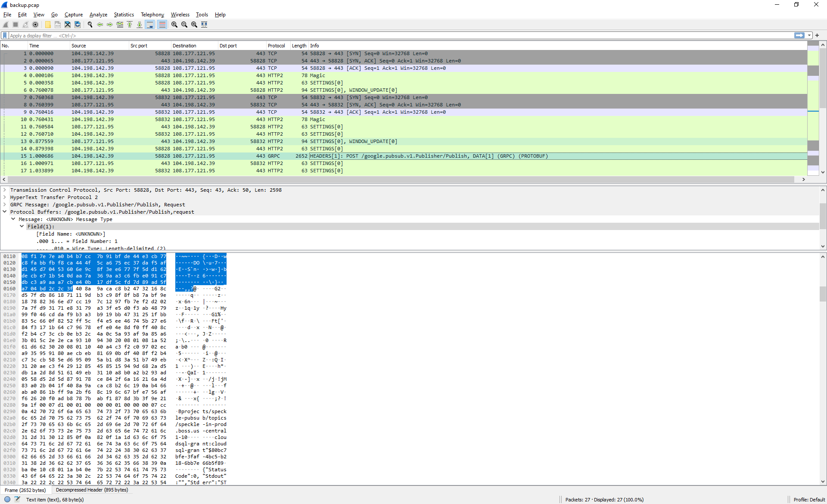827x504 pixels.
Task: Open the Statistics menu
Action: tap(124, 15)
